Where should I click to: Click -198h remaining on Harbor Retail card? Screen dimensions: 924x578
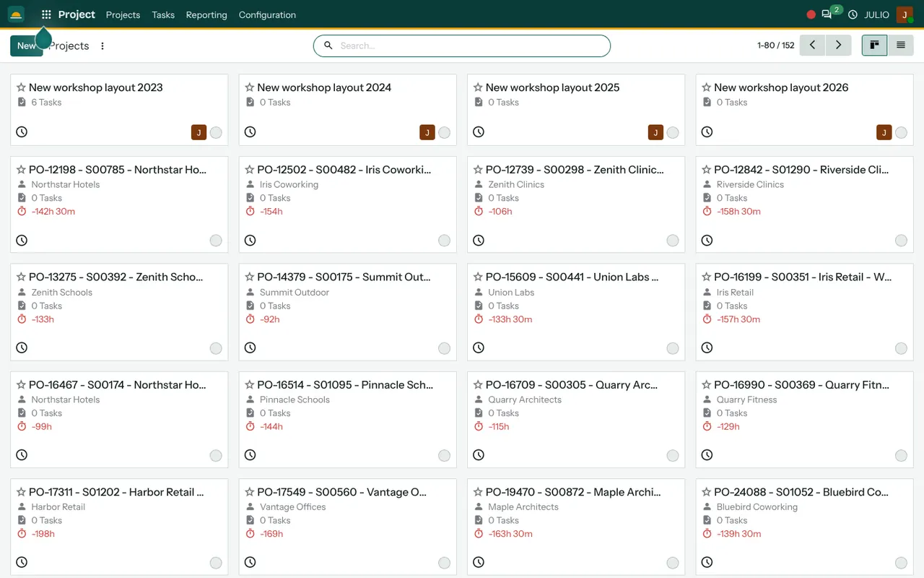coord(43,534)
